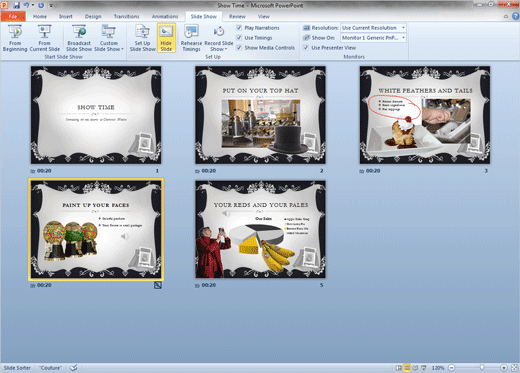Viewport: 520px width, 373px height.
Task: Switch to Normal view from status bar
Action: click(x=399, y=368)
